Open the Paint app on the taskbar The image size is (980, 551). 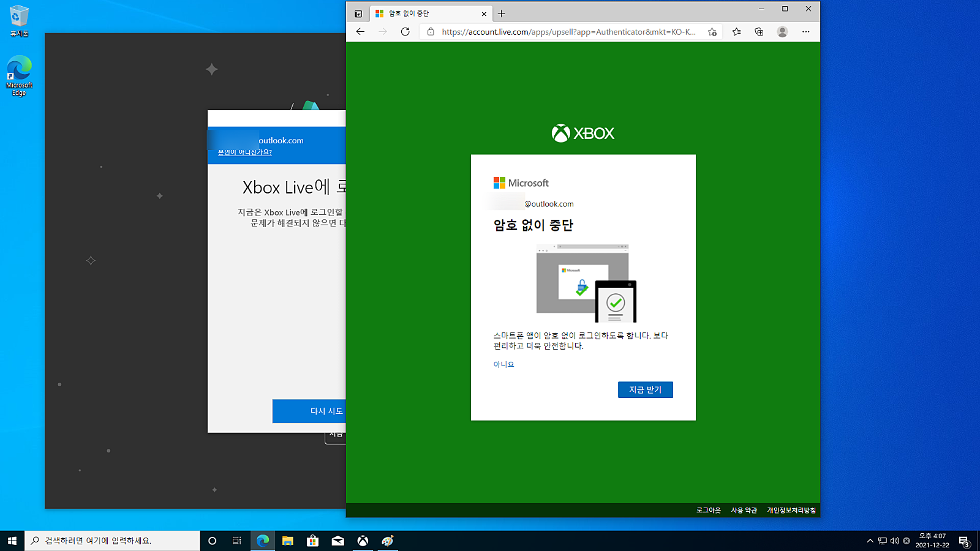coord(388,541)
